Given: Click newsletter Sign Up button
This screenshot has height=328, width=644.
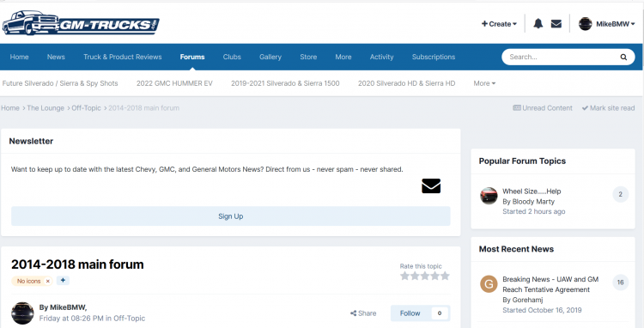Looking at the screenshot, I should [x=231, y=216].
